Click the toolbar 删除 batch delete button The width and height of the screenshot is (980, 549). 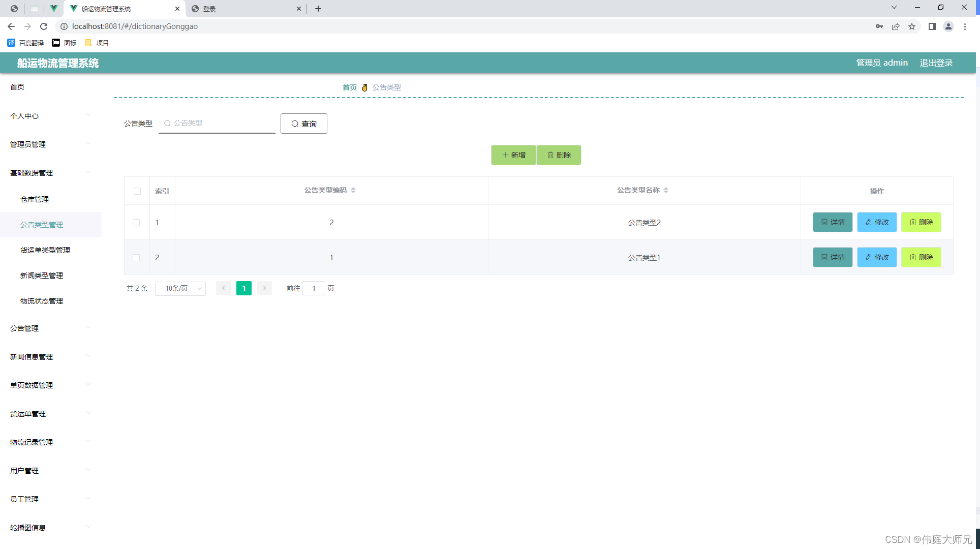[559, 155]
